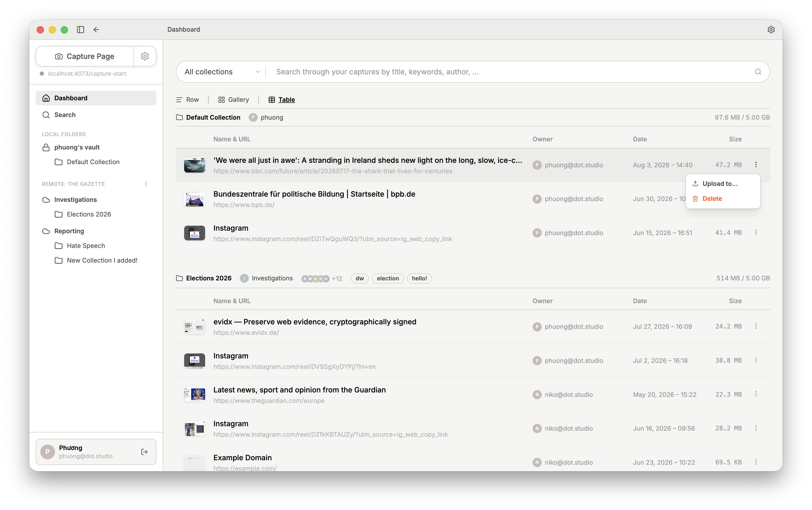Open the Guardian capture thumbnail
The width and height of the screenshot is (812, 510).
pos(194,394)
